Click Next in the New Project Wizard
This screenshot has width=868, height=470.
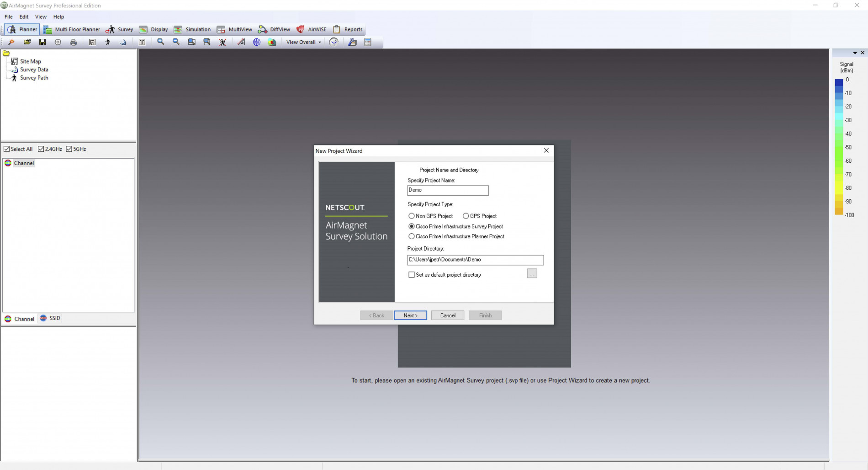[x=411, y=315]
